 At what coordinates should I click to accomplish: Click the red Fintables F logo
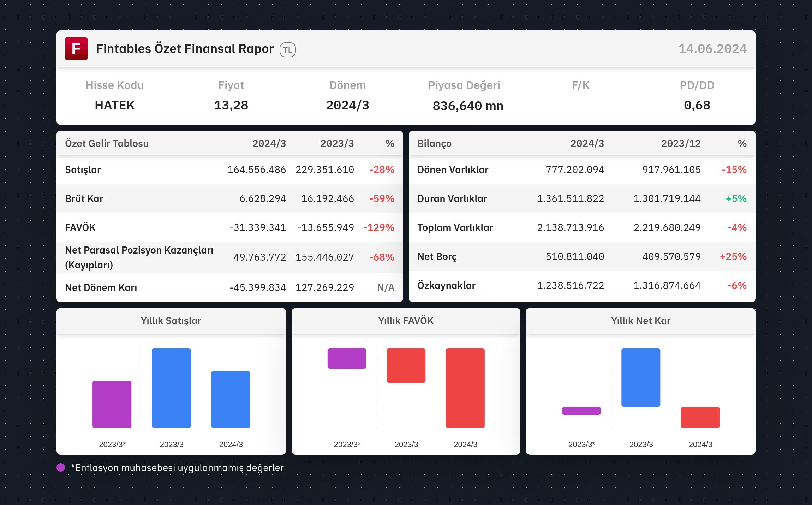(x=76, y=49)
